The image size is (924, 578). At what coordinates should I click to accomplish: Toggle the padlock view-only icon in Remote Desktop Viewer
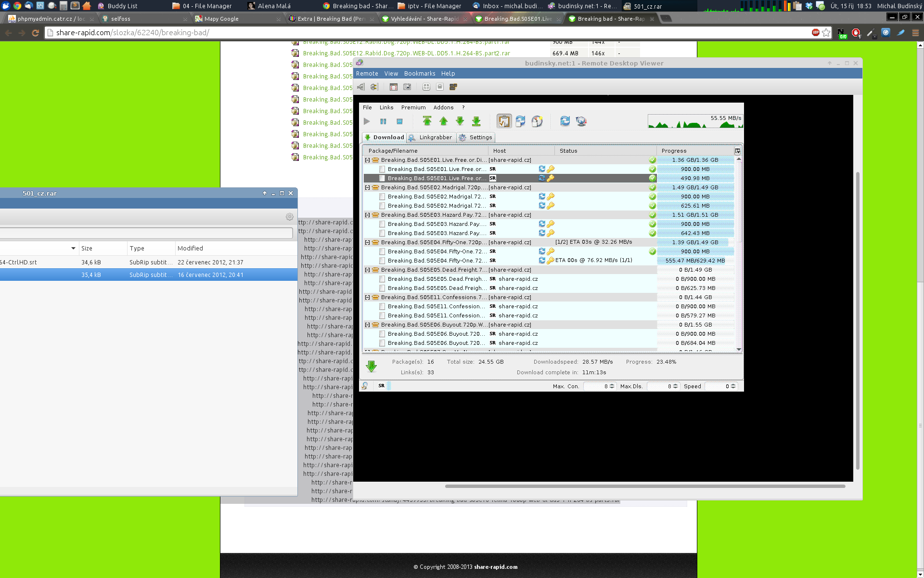pos(439,87)
